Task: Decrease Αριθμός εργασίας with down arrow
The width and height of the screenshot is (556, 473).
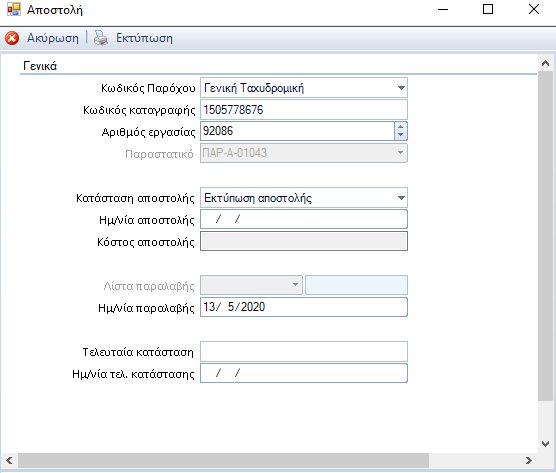Action: [x=401, y=135]
